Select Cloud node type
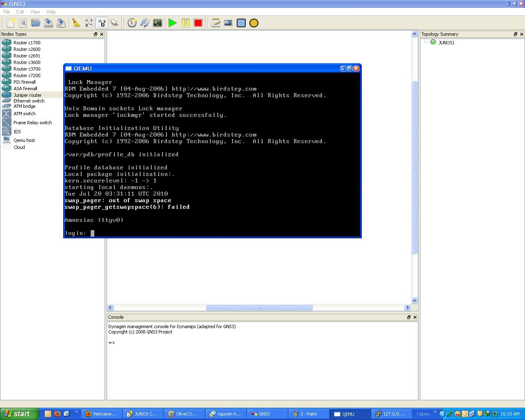 point(19,147)
